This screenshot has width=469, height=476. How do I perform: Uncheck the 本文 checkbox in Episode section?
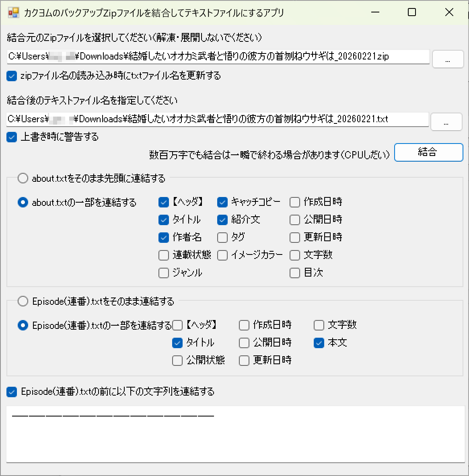click(x=319, y=343)
